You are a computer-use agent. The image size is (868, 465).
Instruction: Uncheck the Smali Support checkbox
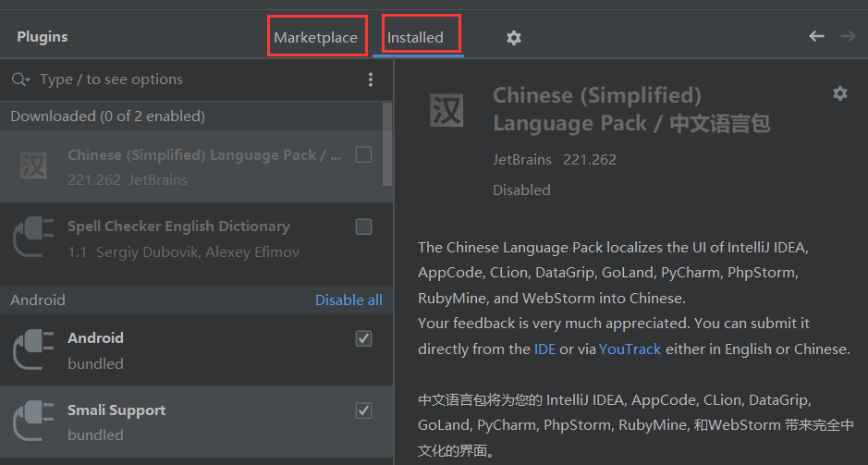point(363,410)
